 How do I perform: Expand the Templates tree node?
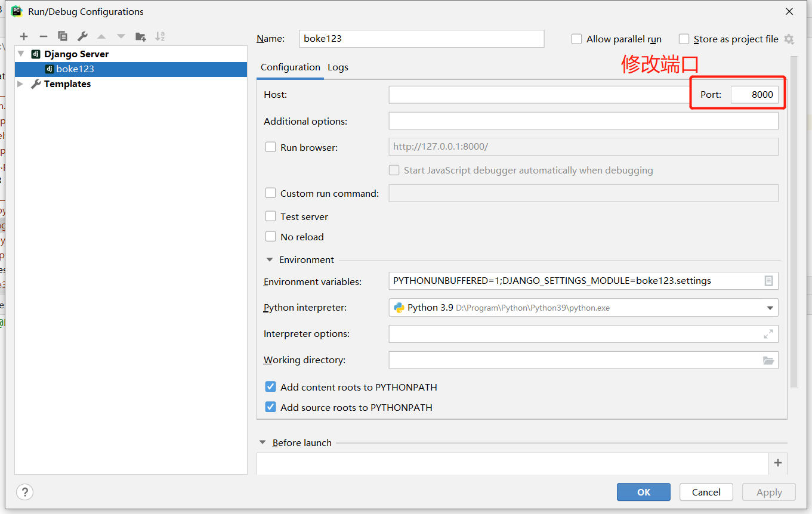[x=20, y=84]
